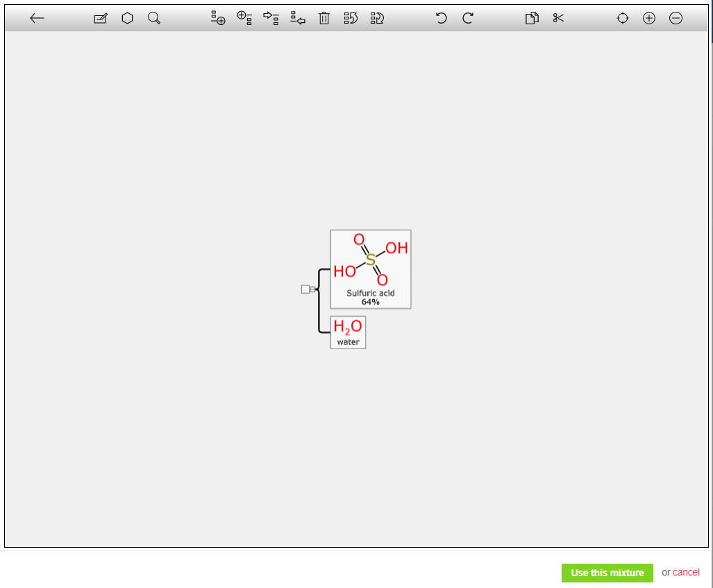The image size is (713, 588).
Task: Open the structure editor hexagon icon
Action: [127, 18]
